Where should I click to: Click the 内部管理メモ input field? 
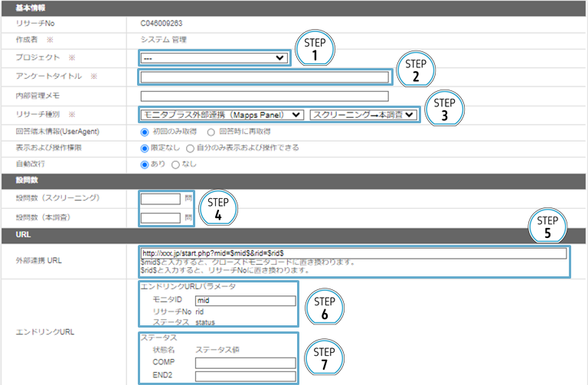pos(264,96)
